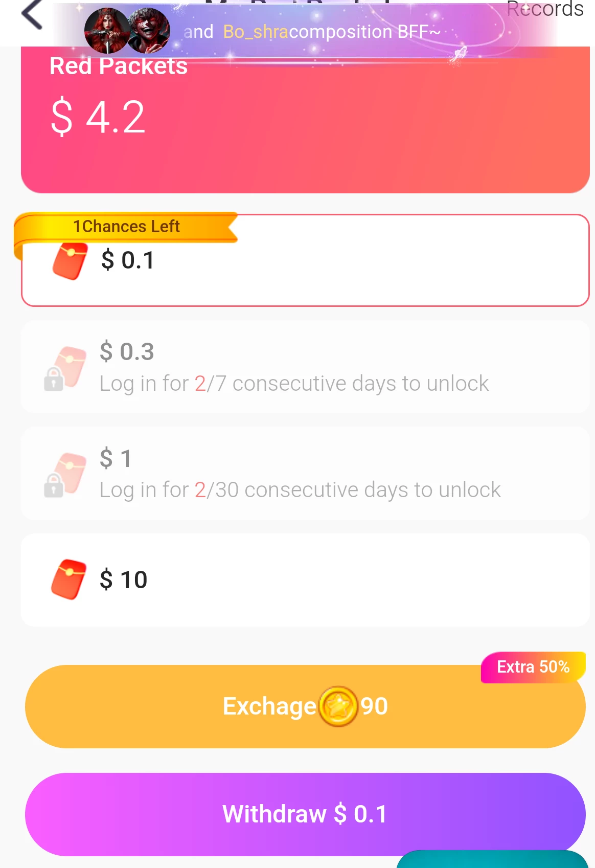Tap the lock icon on $ 1 packet
The image size is (595, 868).
[x=54, y=485]
